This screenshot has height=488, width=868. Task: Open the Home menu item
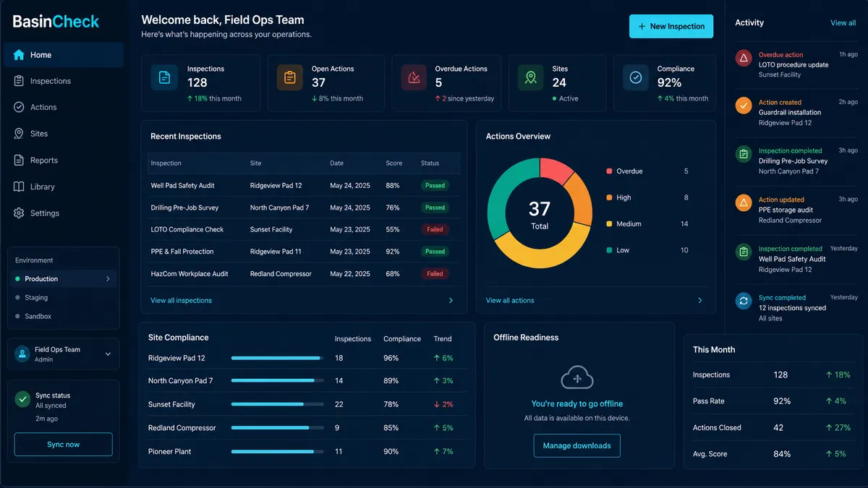pos(64,55)
